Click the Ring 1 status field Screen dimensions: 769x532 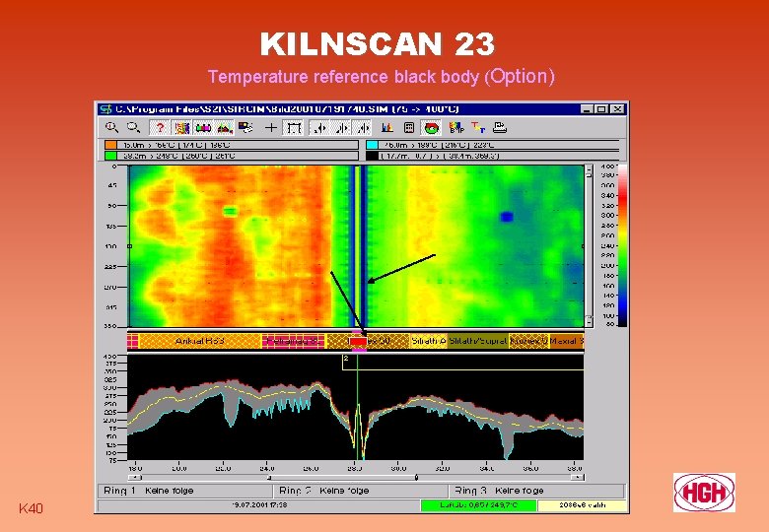(185, 491)
